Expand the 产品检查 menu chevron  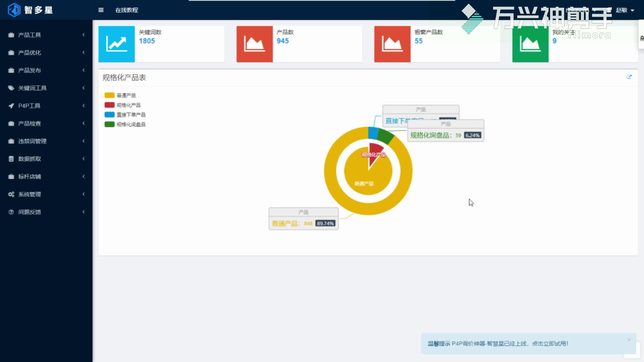point(84,124)
